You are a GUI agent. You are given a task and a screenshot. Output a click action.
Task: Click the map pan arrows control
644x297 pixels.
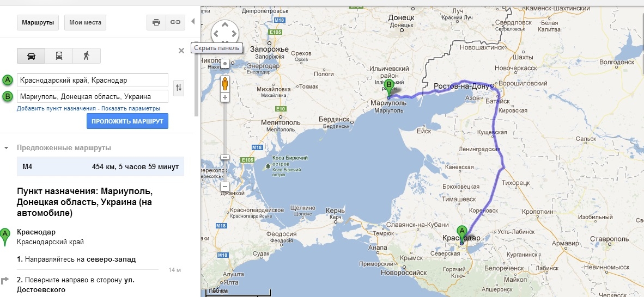tap(224, 33)
